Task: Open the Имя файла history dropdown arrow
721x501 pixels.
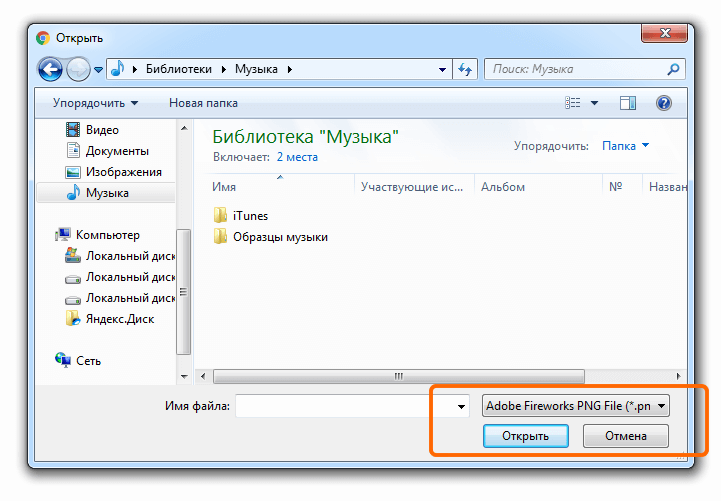Action: tap(461, 406)
